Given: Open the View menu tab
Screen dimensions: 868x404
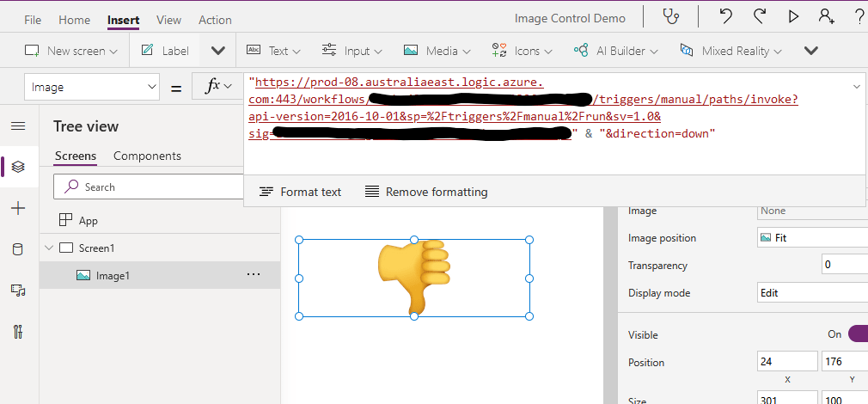Looking at the screenshot, I should tap(168, 20).
